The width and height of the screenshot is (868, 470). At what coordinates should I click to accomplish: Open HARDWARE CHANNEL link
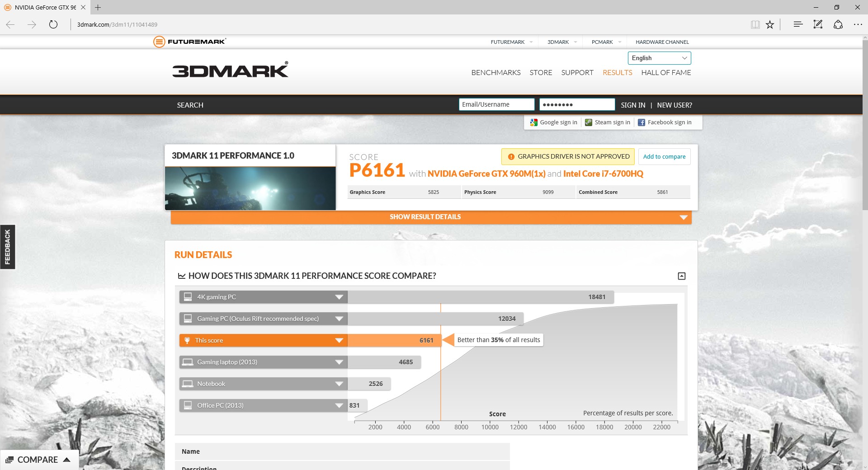click(x=662, y=42)
